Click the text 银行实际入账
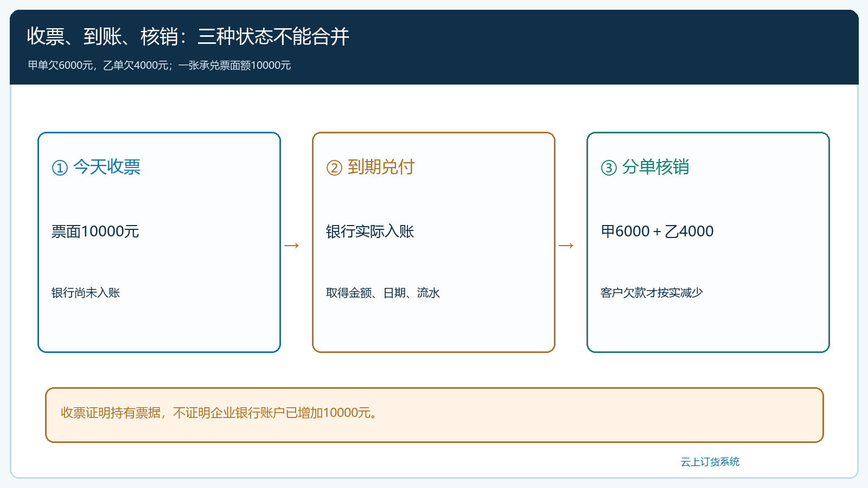Viewport: 868px width, 488px height. coord(370,232)
